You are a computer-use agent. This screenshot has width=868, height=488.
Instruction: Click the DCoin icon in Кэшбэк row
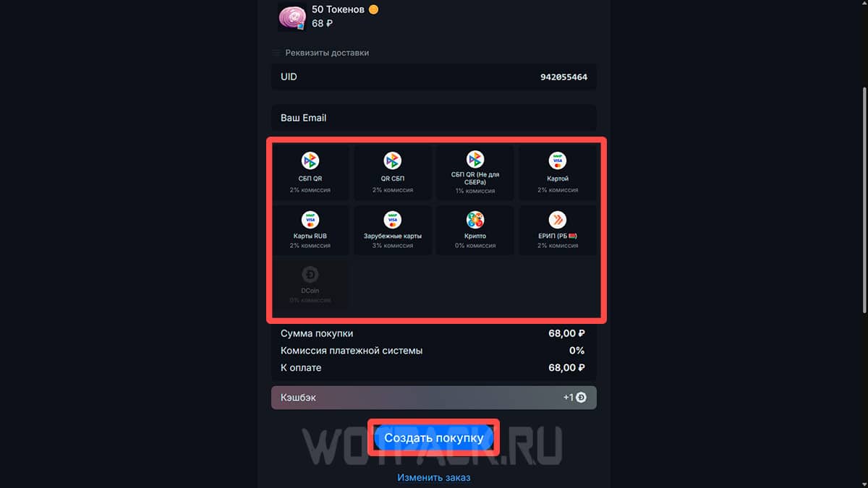[x=581, y=398]
